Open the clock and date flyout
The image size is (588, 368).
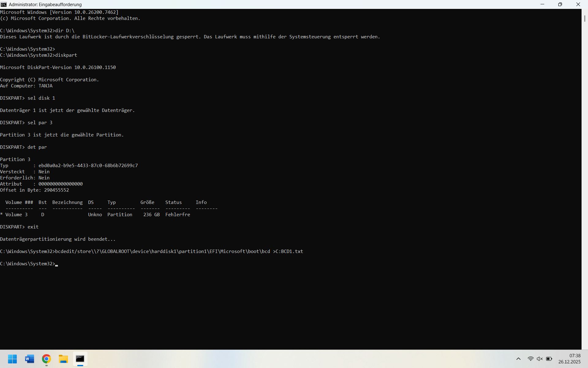coord(569,359)
